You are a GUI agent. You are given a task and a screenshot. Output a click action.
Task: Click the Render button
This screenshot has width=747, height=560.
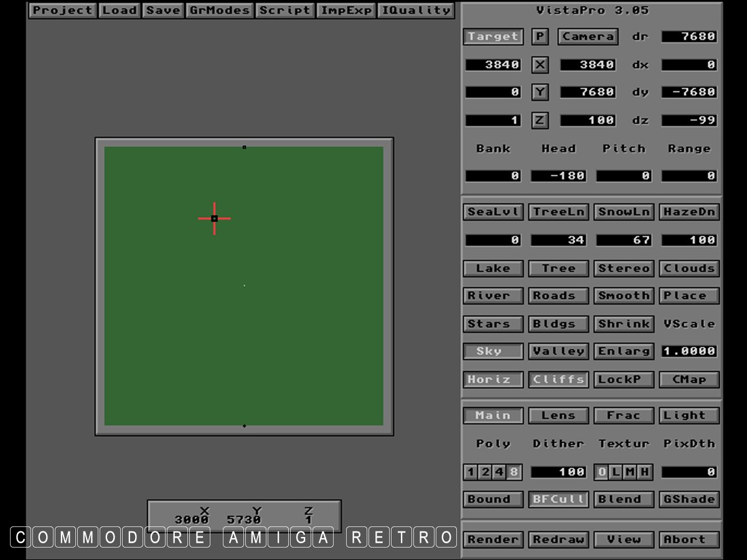point(493,539)
